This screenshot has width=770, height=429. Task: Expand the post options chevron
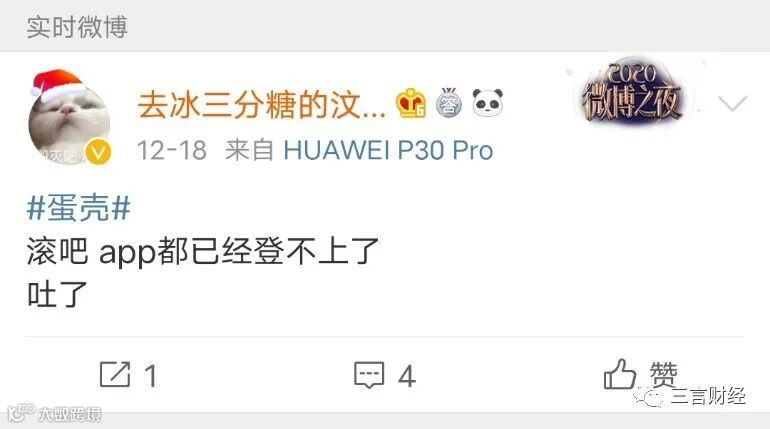(732, 103)
